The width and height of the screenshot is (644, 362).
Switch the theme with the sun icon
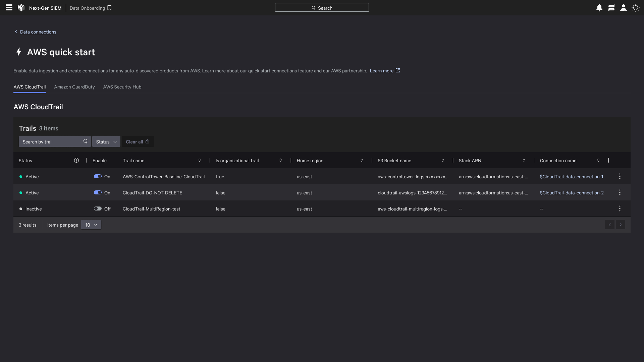tap(636, 8)
